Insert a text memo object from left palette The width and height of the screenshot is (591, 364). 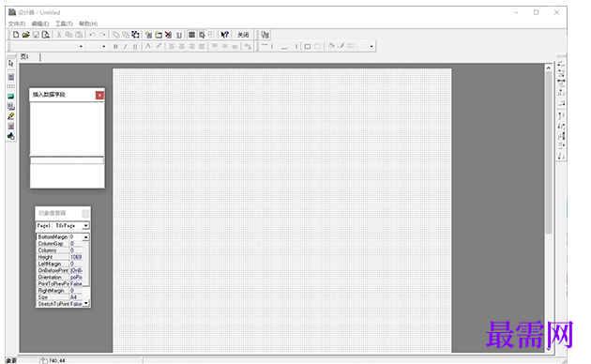11,77
